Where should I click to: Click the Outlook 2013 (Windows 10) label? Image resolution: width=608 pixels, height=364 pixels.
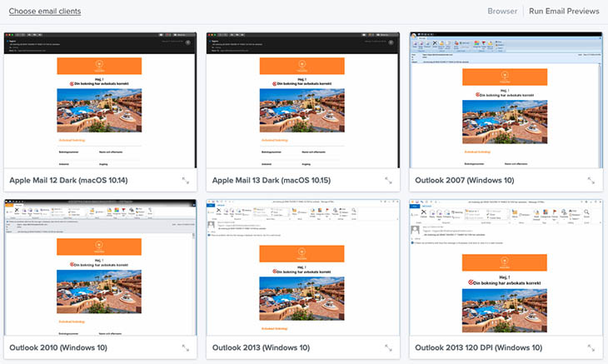tap(261, 347)
